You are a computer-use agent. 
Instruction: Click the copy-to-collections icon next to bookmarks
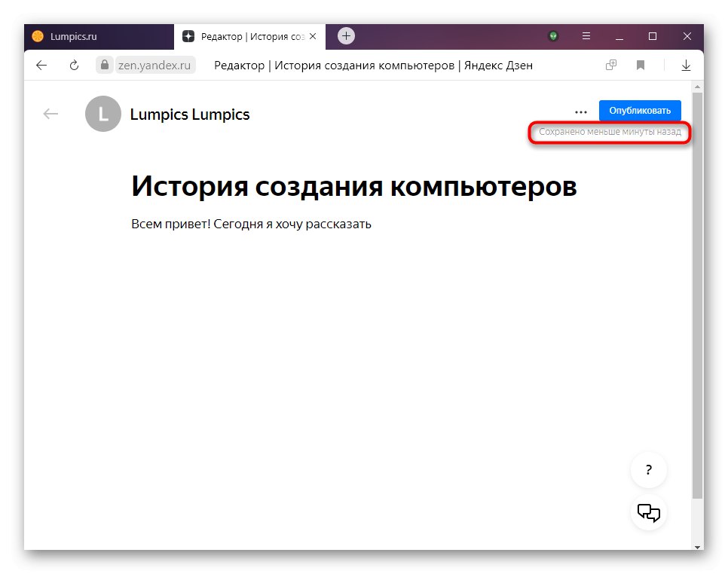click(610, 65)
